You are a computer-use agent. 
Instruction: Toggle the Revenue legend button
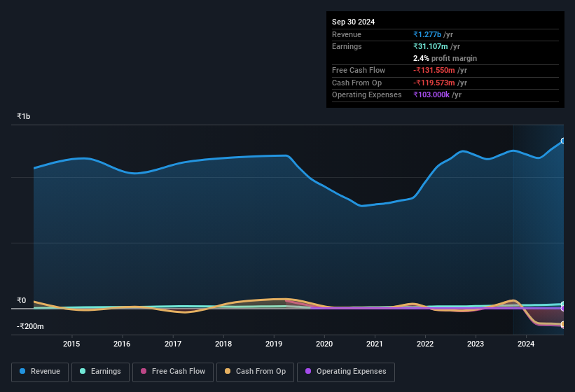pyautogui.click(x=40, y=372)
